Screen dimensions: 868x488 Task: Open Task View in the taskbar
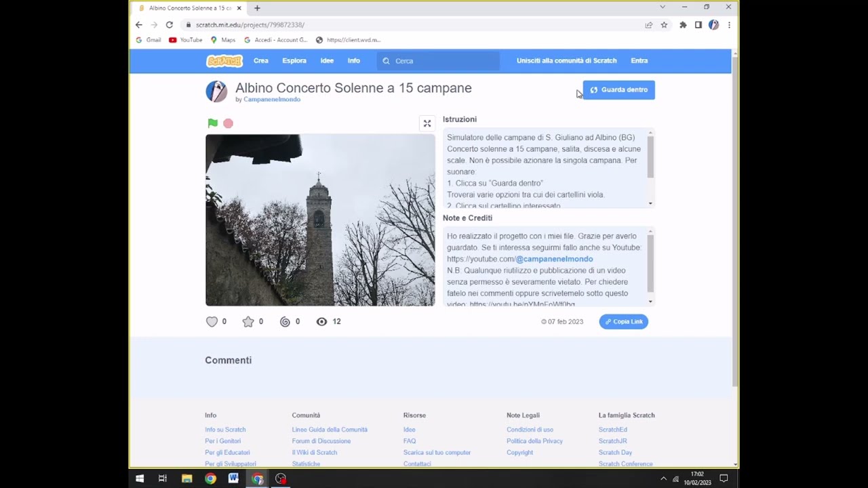coord(163,479)
